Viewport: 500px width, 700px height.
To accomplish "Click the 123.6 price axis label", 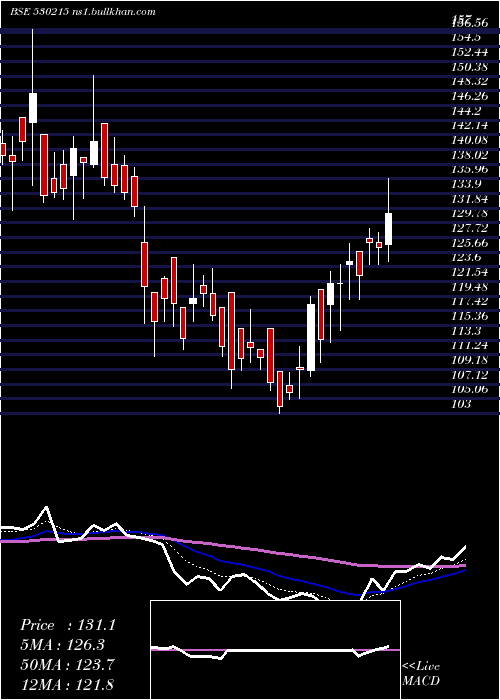I will coord(466,258).
